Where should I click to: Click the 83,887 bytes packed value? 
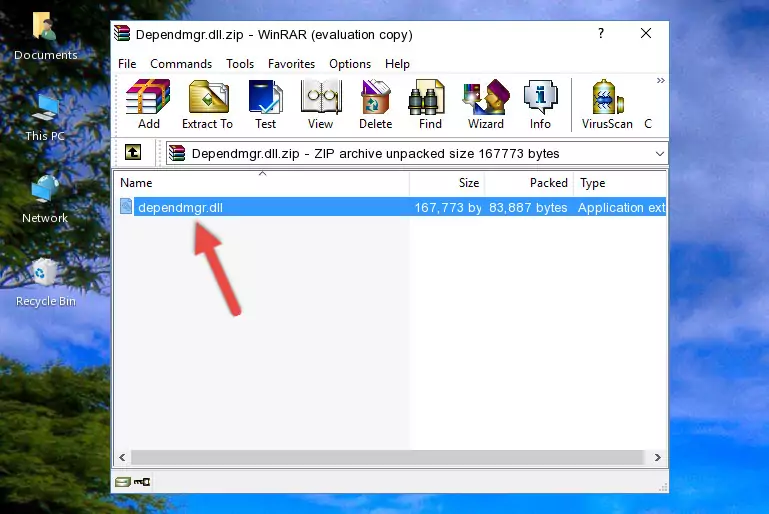click(528, 207)
